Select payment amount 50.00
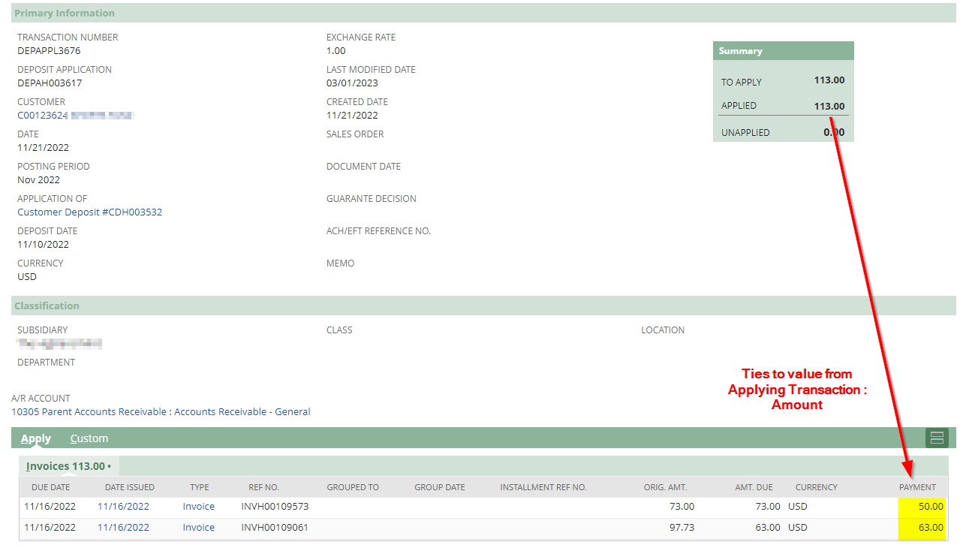This screenshot has height=560, width=969. [x=931, y=507]
